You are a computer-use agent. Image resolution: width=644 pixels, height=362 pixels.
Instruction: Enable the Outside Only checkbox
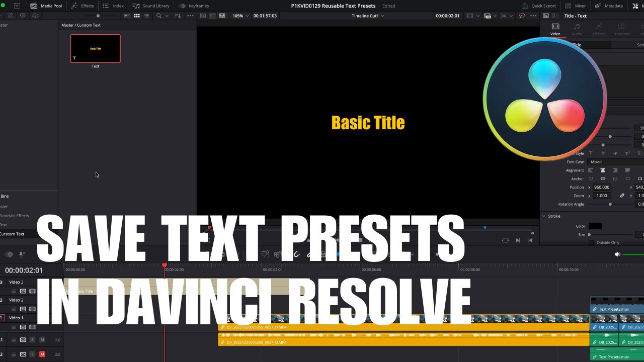click(x=591, y=242)
